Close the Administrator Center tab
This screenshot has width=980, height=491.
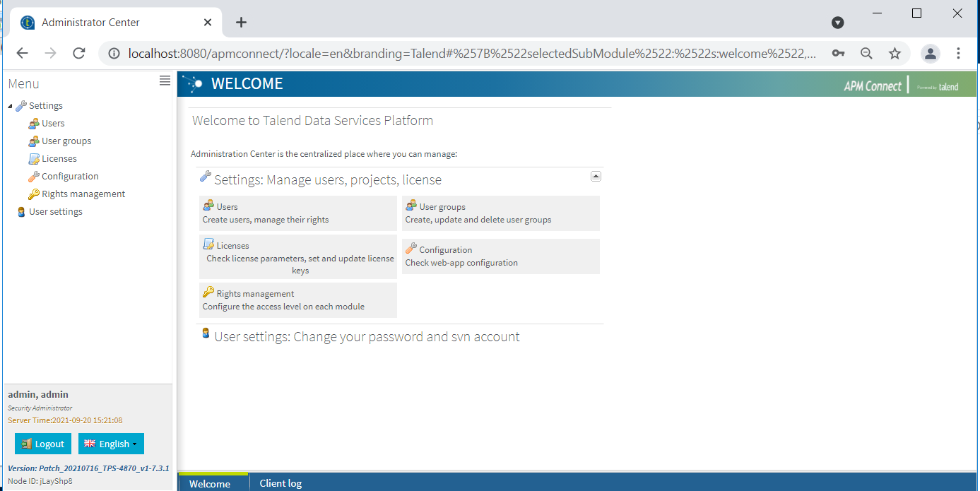tap(208, 23)
